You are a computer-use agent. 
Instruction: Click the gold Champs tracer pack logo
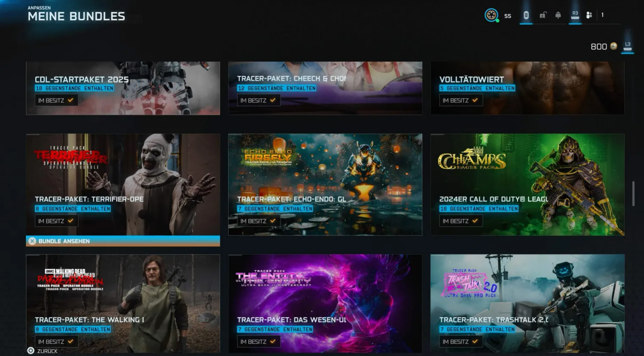pos(472,159)
